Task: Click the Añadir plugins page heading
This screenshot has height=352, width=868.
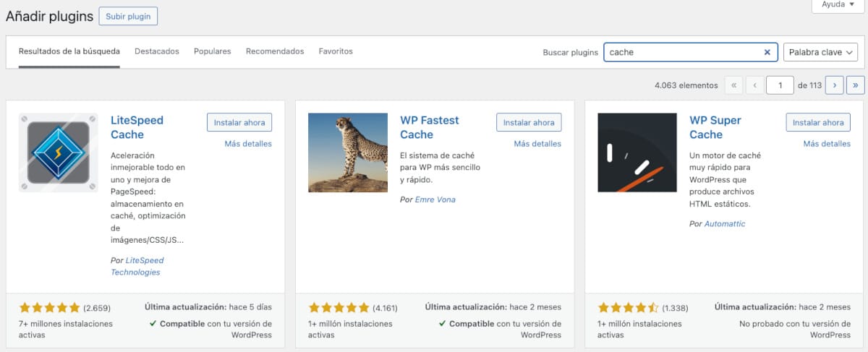Action: point(49,16)
